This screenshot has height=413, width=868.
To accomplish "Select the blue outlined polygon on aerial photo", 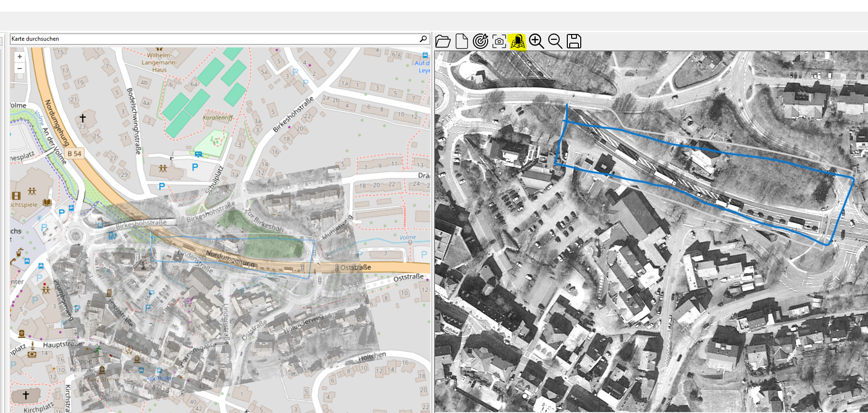I will point(704,174).
